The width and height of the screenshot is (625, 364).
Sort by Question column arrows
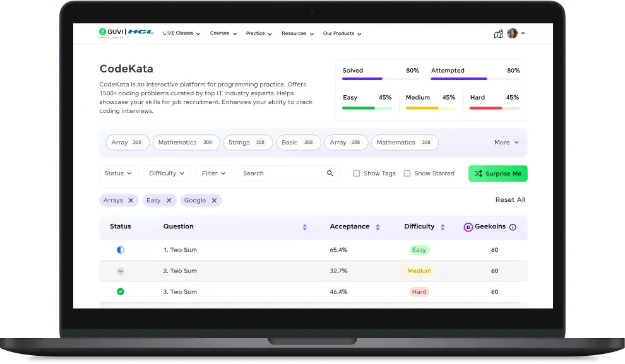[x=305, y=227]
